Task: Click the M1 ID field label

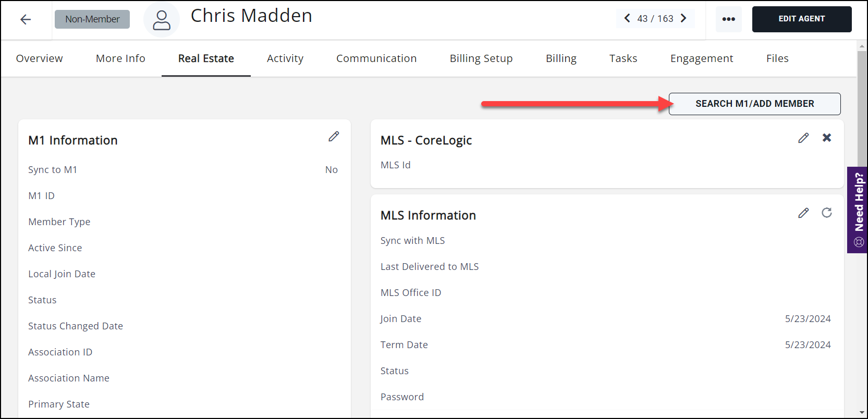Action: pyautogui.click(x=41, y=196)
